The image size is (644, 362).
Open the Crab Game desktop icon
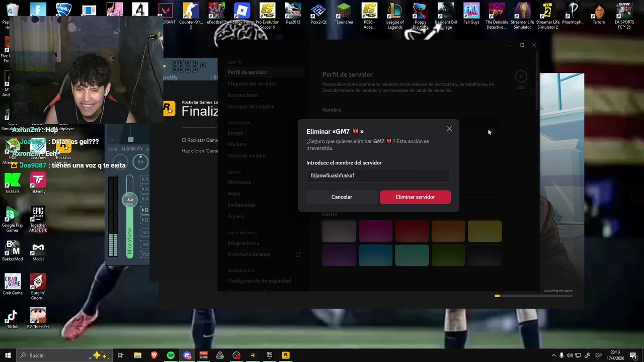13,285
